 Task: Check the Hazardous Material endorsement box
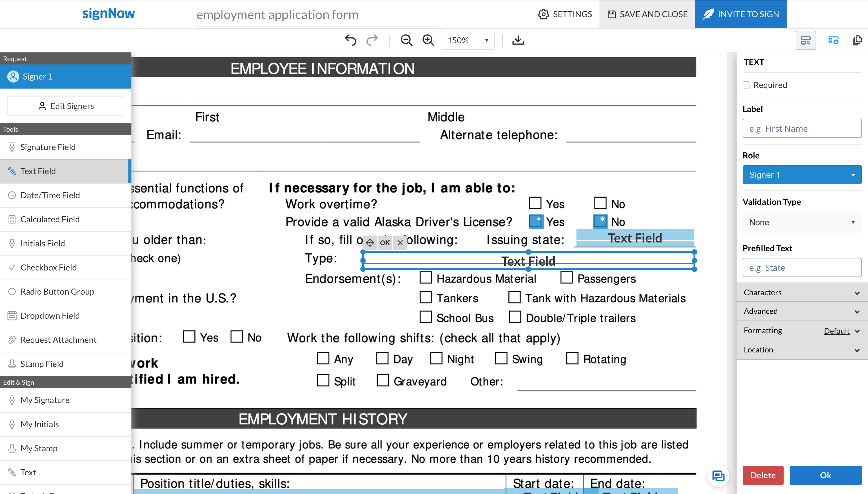(x=426, y=277)
